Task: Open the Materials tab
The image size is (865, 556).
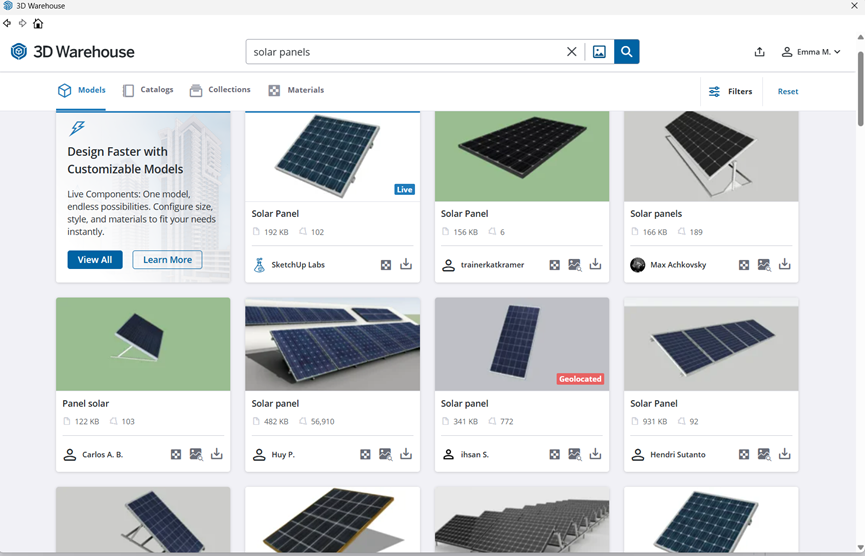Action: point(296,90)
